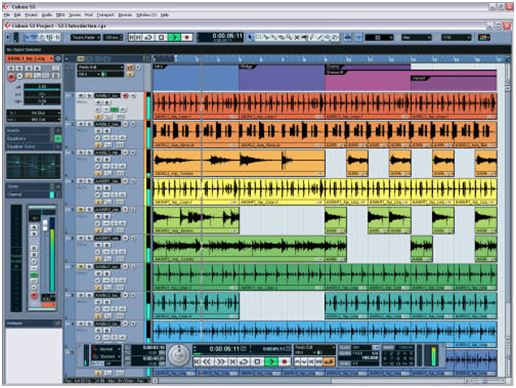Open the automation return time dropdown
Viewport: 516px width, 388px height.
(113, 38)
